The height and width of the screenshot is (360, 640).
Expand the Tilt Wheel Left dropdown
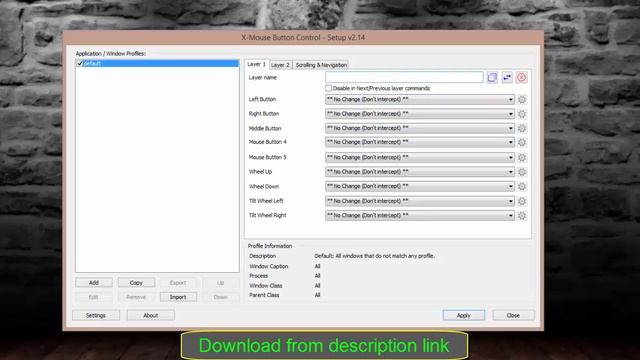pyautogui.click(x=420, y=201)
